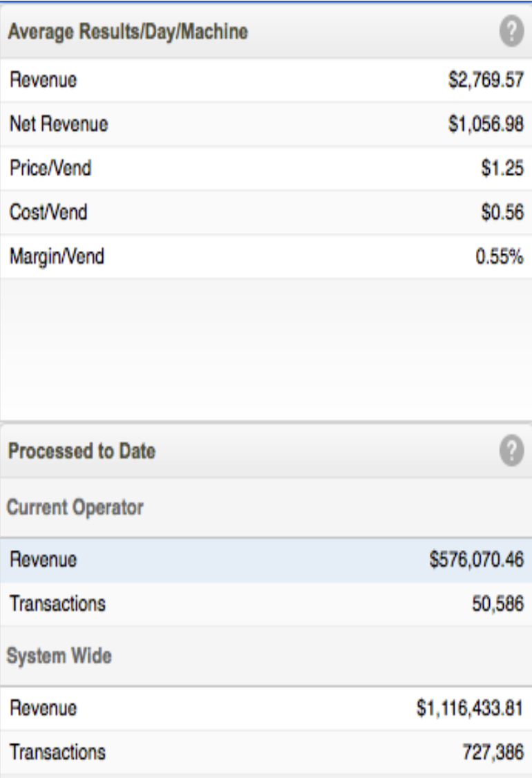Image resolution: width=532 pixels, height=778 pixels.
Task: Select the $1,056.98 net revenue value
Action: tap(486, 124)
